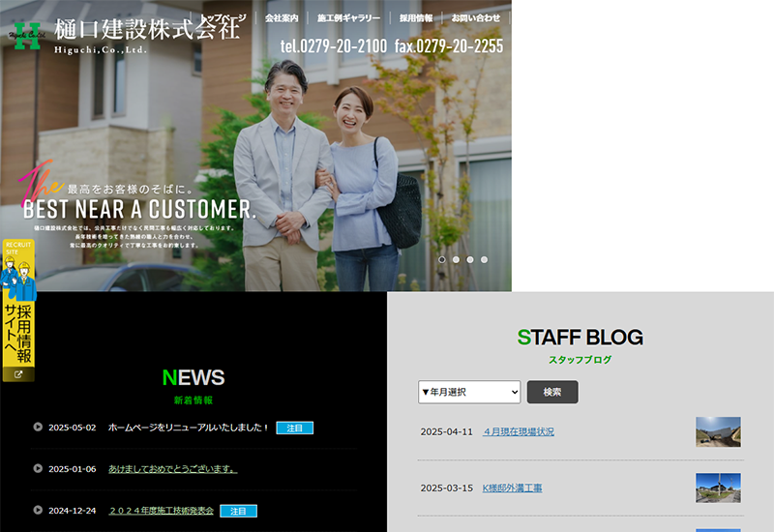Image resolution: width=774 pixels, height=532 pixels.
Task: Open the トップページ menu item
Action: [223, 17]
